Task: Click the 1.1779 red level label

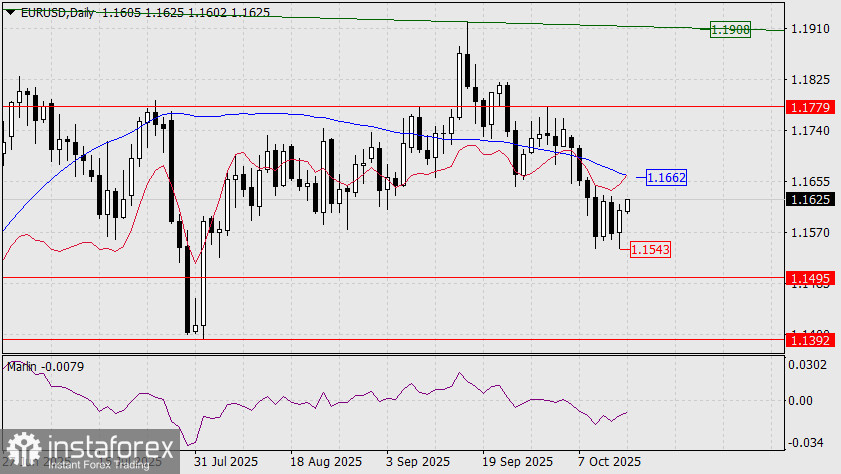Action: (x=810, y=108)
